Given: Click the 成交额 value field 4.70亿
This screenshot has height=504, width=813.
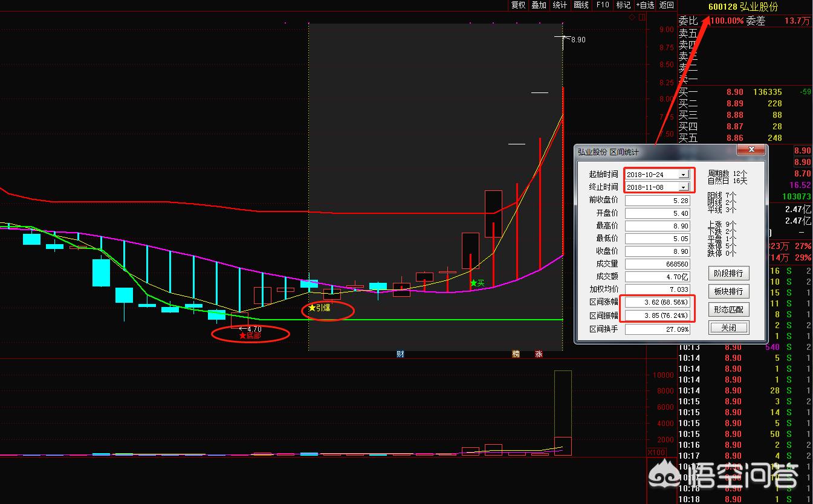Looking at the screenshot, I should click(658, 277).
